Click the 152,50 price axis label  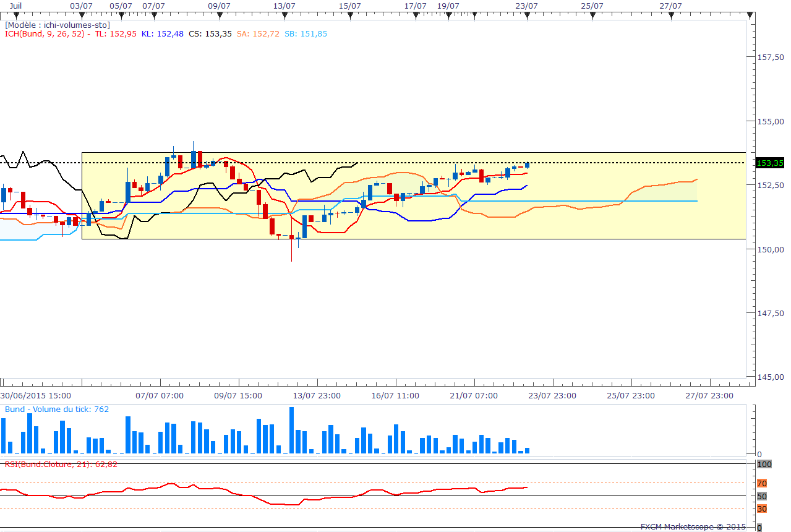click(771, 185)
